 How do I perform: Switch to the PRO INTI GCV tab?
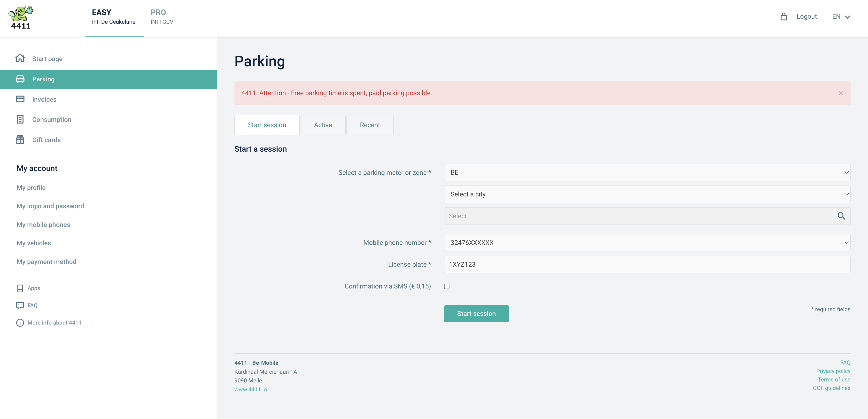(x=162, y=17)
